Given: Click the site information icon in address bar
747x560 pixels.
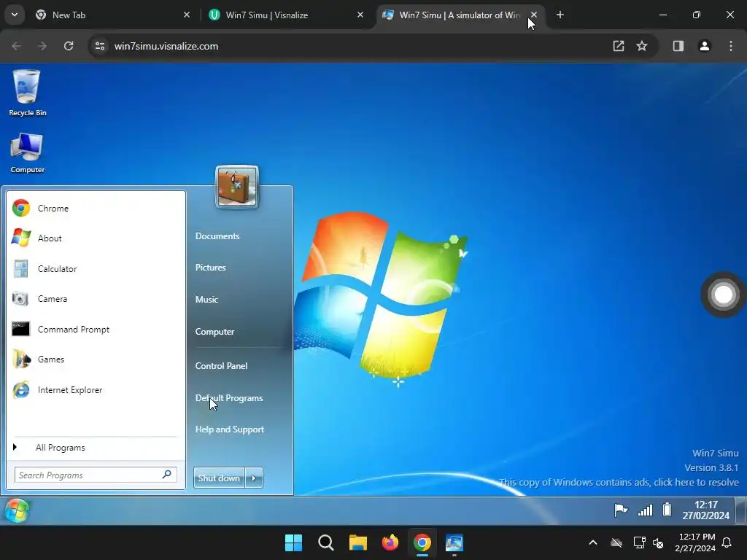Looking at the screenshot, I should click(x=100, y=46).
